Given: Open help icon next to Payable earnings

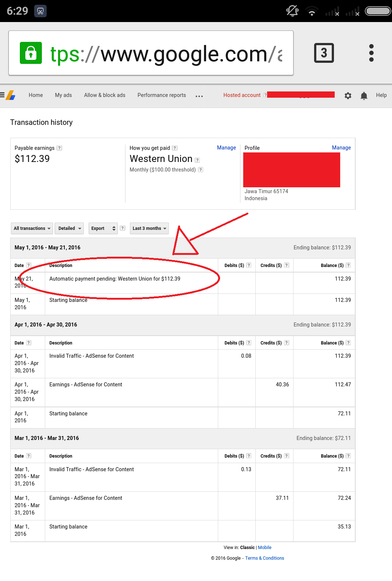Looking at the screenshot, I should [x=60, y=148].
